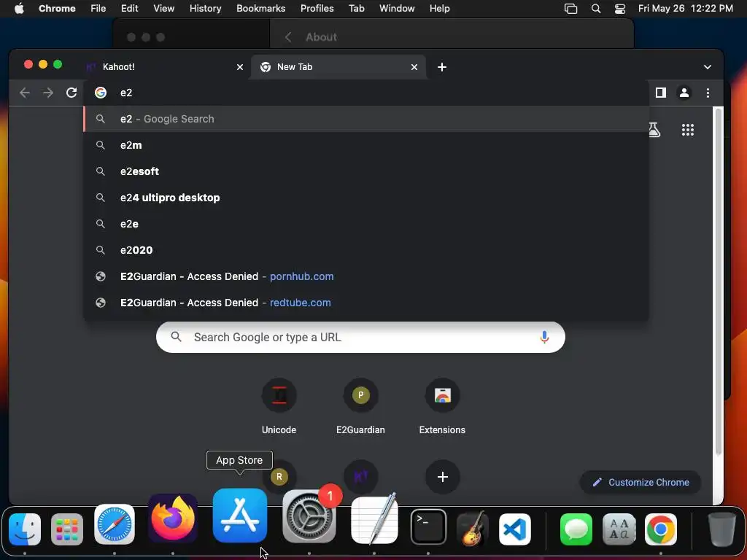
Task: Expand the tab search dropdown arrow
Action: point(708,67)
